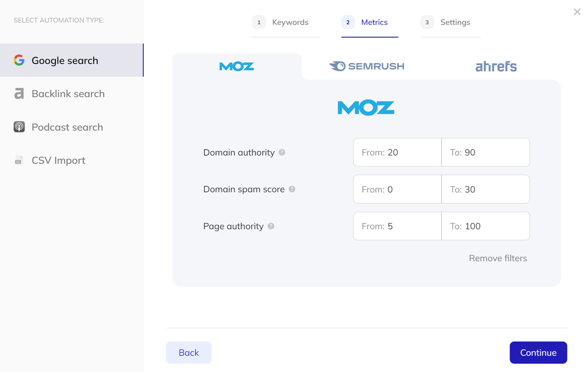The height and width of the screenshot is (372, 588).
Task: Show help for Domain spam score
Action: (292, 189)
